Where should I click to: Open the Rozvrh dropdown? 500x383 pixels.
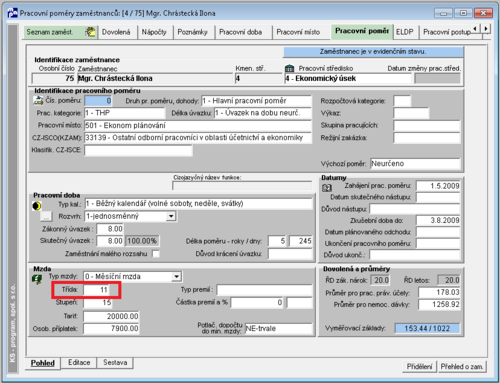point(171,216)
